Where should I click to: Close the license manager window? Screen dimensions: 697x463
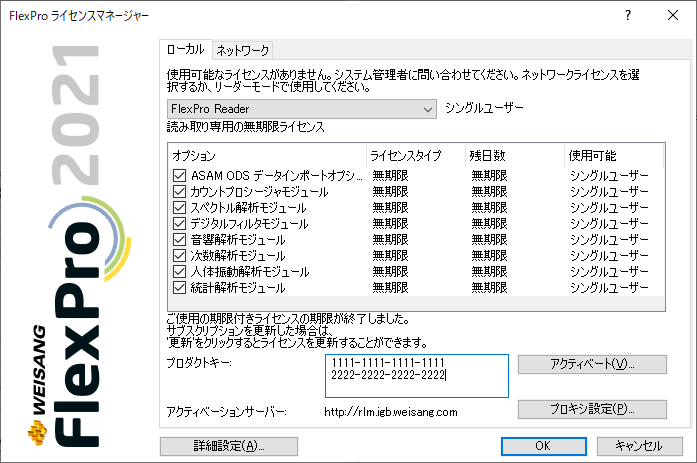pos(673,16)
